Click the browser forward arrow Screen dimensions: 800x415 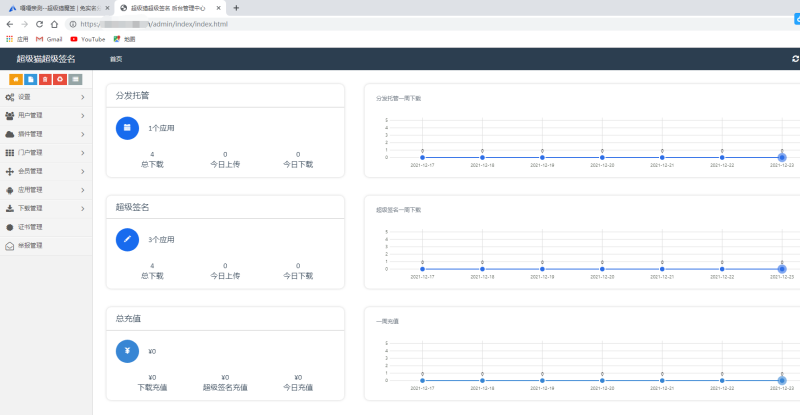[x=24, y=24]
